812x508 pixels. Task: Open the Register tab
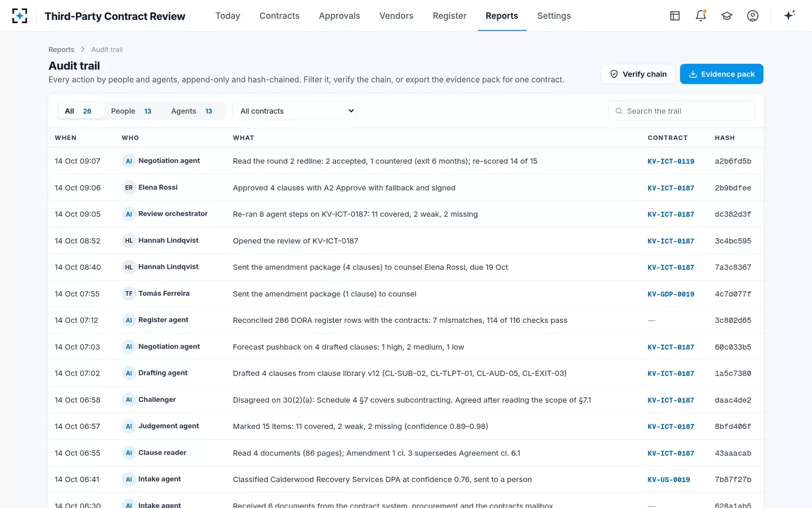click(449, 16)
